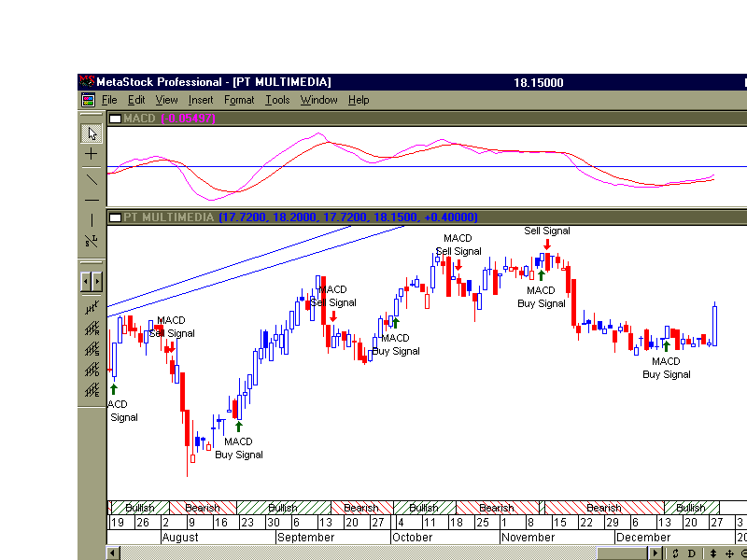Click the horizontal scrollbar's left arrow
This screenshot has width=747, height=560.
(x=112, y=553)
